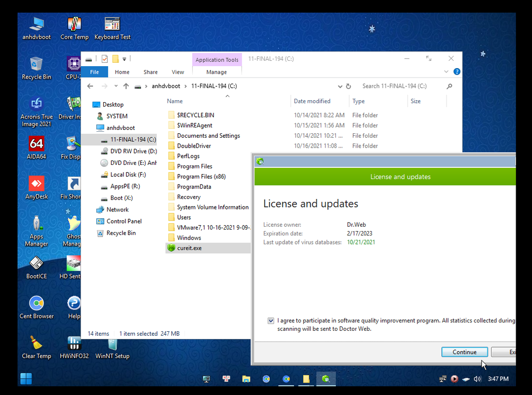Click New Folder quick access icon
Image resolution: width=532 pixels, height=395 pixels.
click(116, 59)
